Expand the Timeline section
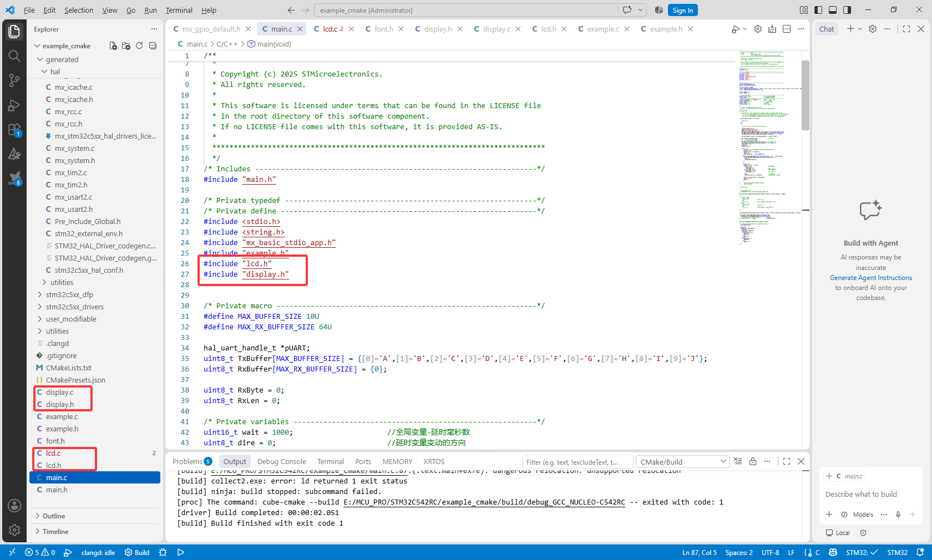Screen dimensions: 932x560 click(55, 531)
